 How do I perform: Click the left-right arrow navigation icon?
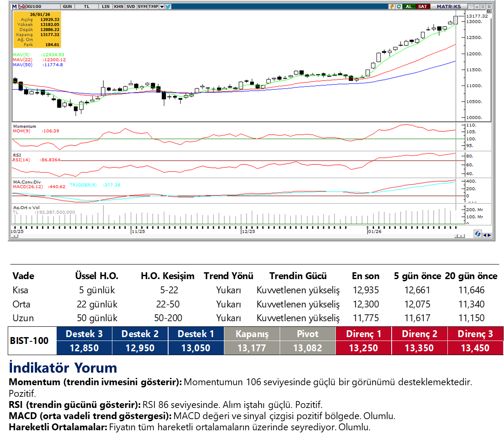487,234
